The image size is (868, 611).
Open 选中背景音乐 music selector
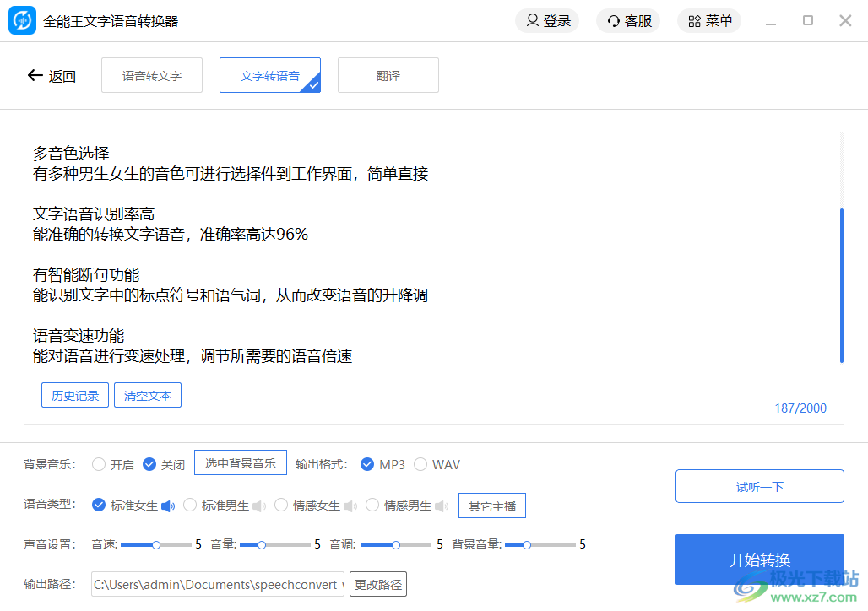[241, 463]
